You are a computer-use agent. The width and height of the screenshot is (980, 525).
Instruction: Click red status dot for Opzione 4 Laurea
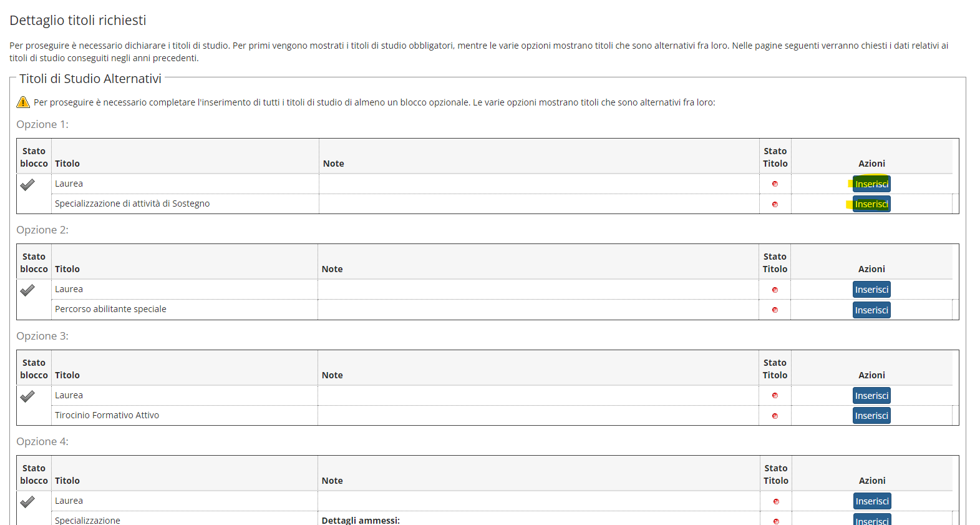[776, 501]
